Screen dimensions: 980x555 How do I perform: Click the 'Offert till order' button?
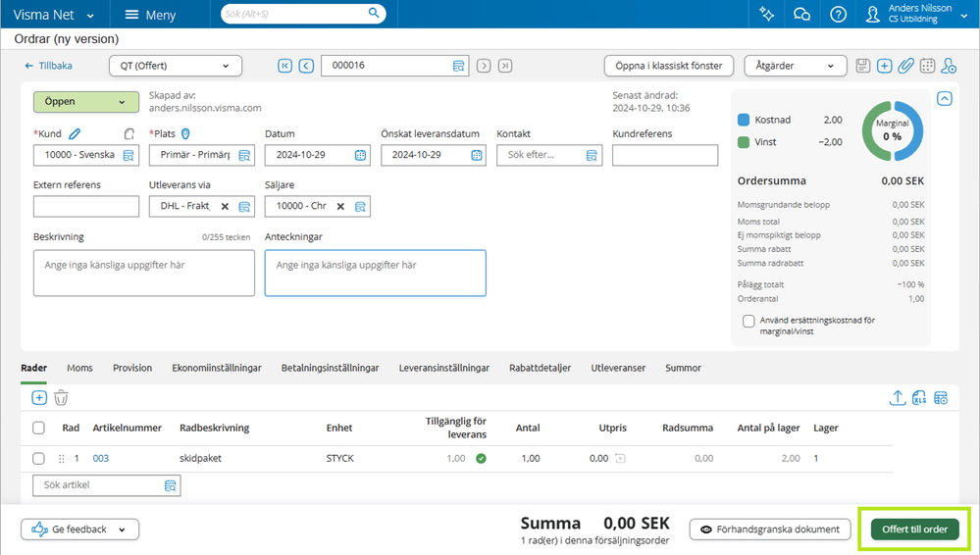914,530
